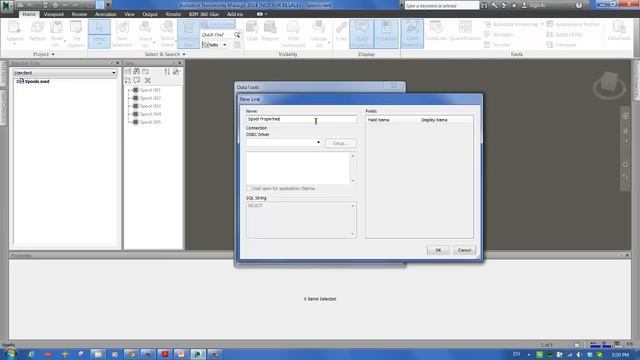The image size is (640, 360).
Task: Click the Quick Find search icon
Action: 237,35
